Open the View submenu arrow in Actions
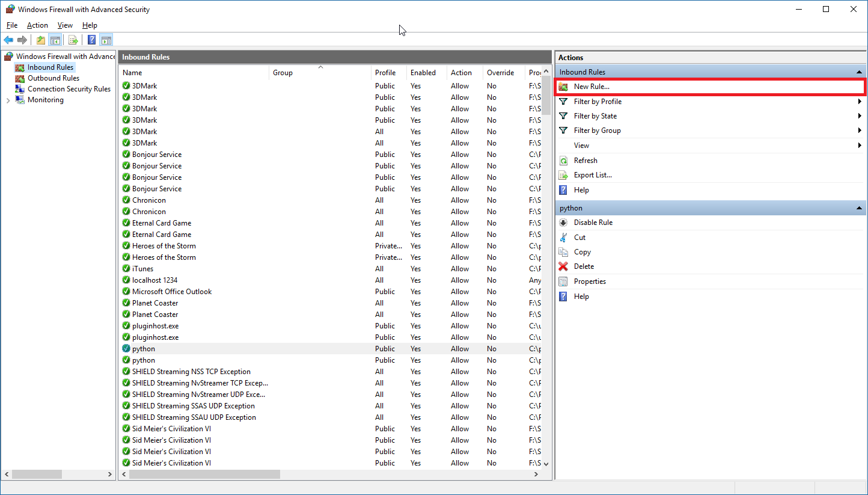Image resolution: width=868 pixels, height=495 pixels. click(860, 146)
